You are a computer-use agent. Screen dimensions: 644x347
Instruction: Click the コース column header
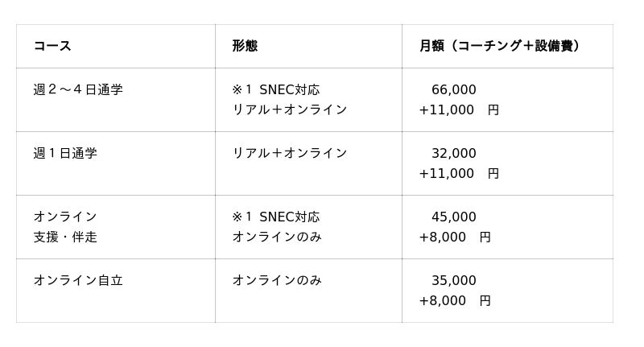coord(52,46)
